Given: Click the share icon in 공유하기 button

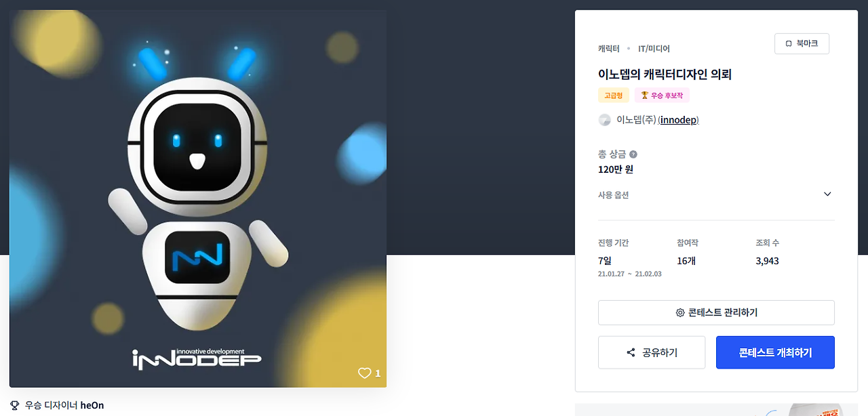Looking at the screenshot, I should [631, 352].
